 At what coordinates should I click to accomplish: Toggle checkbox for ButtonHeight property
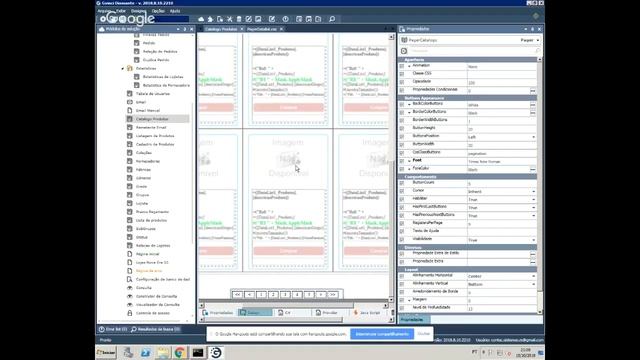(x=402, y=129)
